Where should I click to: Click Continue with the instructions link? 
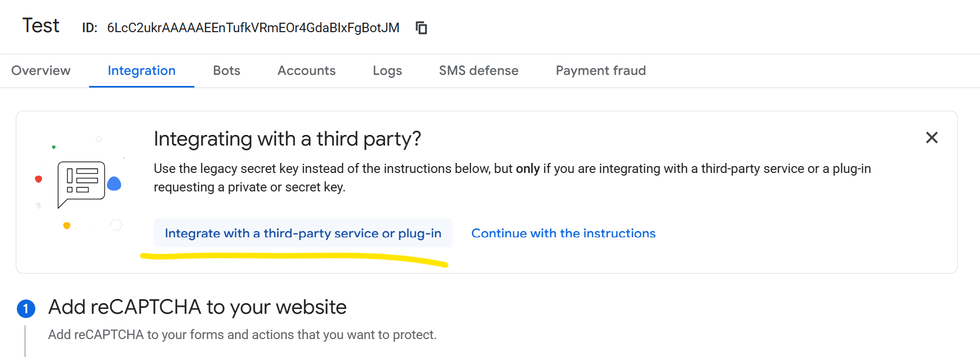tap(563, 233)
